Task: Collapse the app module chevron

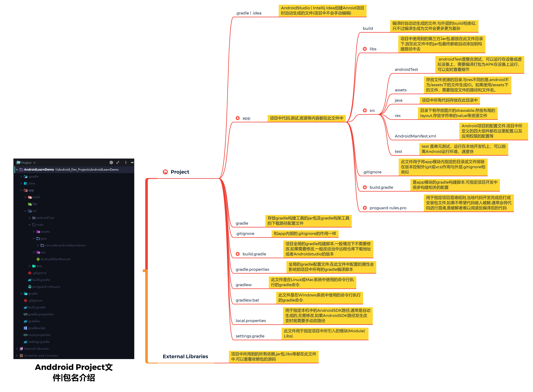Action: 21,190
